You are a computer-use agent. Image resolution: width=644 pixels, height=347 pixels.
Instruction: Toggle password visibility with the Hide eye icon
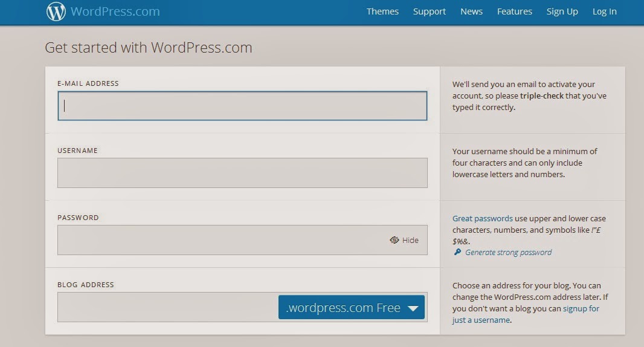394,240
